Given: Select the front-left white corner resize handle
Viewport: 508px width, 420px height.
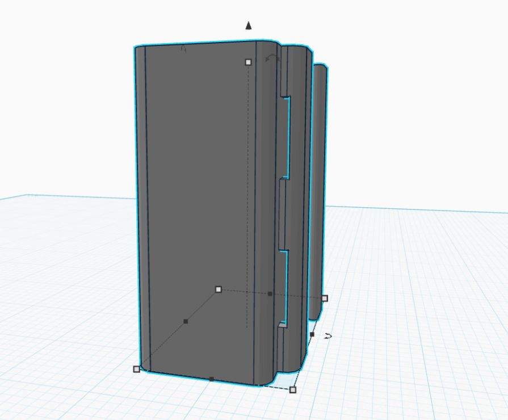Looking at the screenshot, I should click(x=136, y=369).
